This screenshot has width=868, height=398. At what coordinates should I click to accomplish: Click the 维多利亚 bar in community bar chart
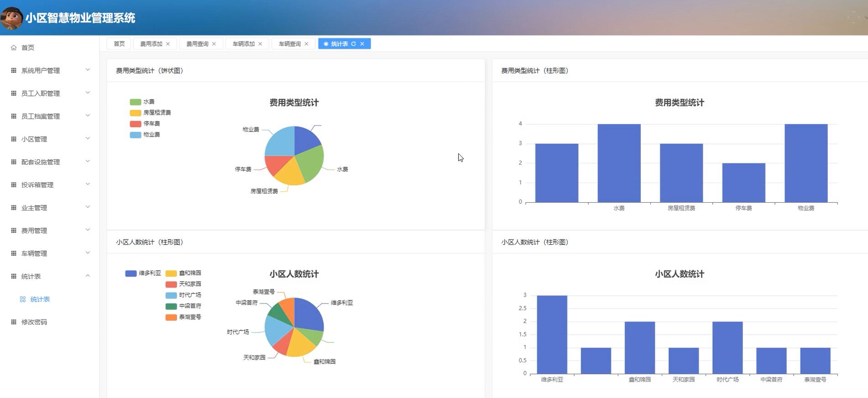[x=552, y=335]
